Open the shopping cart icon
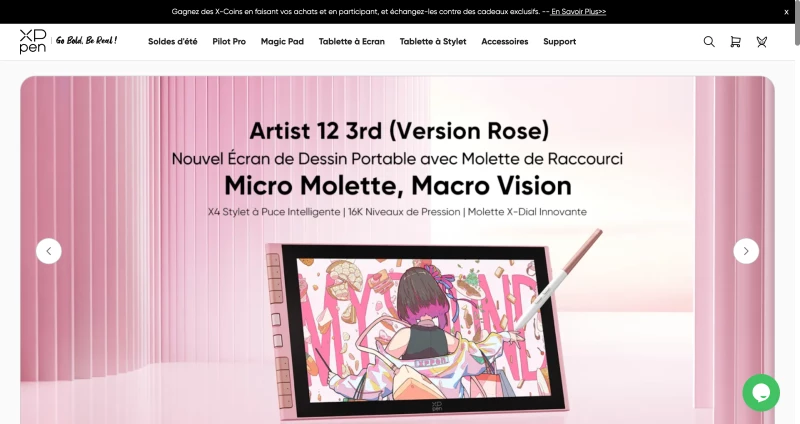The height and width of the screenshot is (424, 800). [735, 42]
